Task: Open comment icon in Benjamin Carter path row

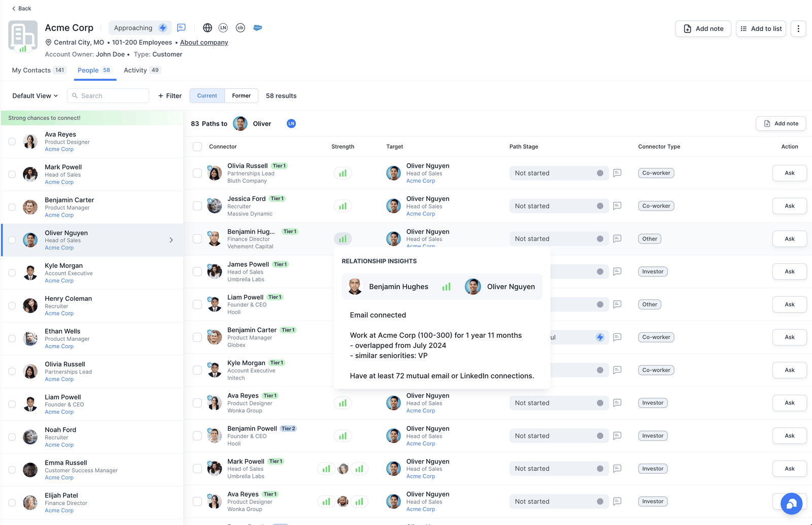Action: (x=617, y=337)
